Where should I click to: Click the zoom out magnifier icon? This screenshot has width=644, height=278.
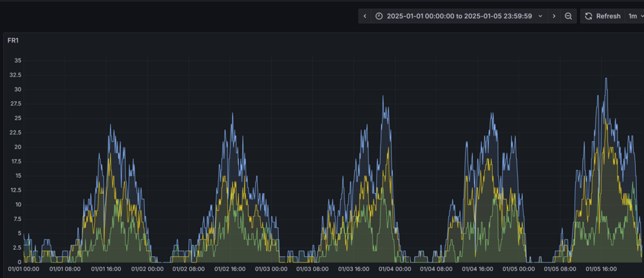(x=569, y=16)
